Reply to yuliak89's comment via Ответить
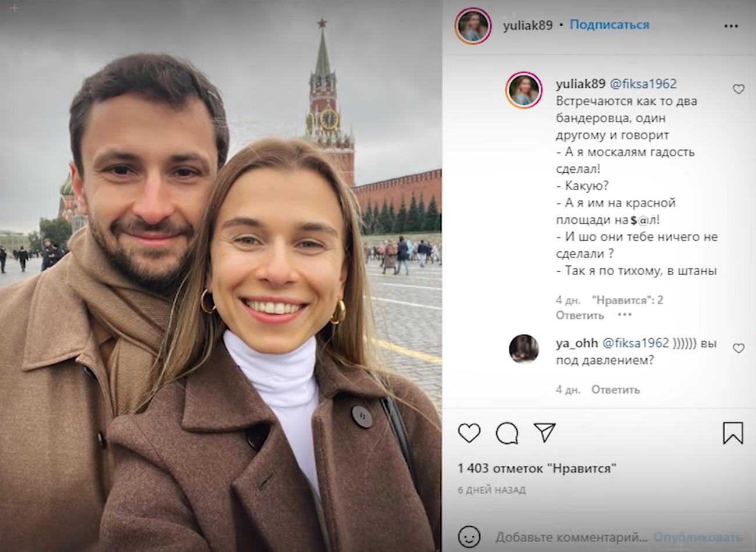 click(x=580, y=315)
